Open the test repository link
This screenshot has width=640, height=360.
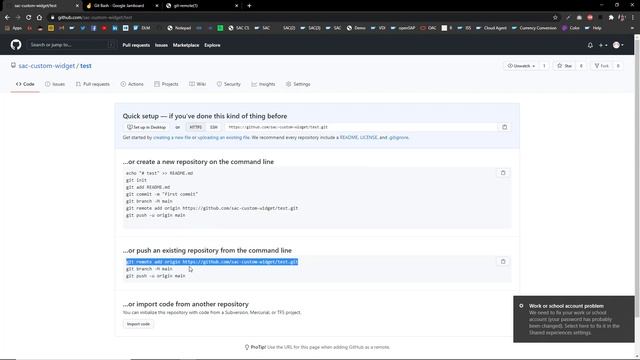tap(86, 66)
